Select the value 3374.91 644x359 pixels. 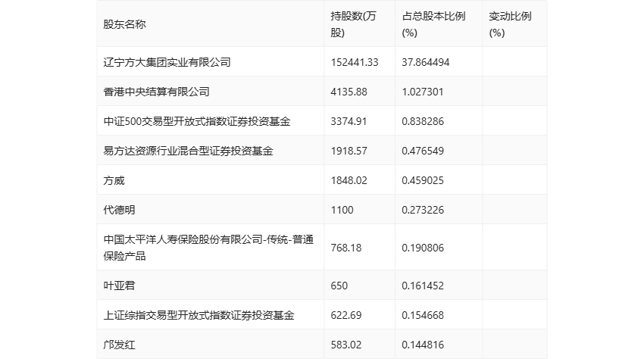pyautogui.click(x=349, y=121)
